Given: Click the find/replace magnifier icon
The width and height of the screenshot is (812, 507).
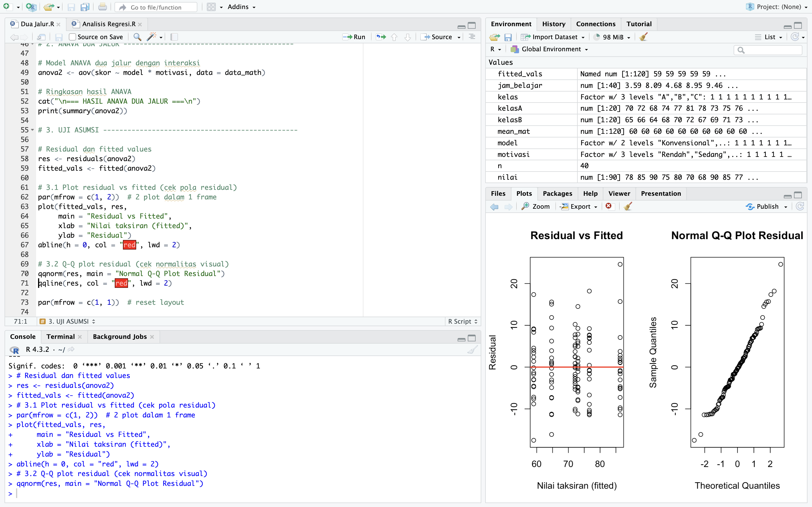Looking at the screenshot, I should (x=137, y=37).
